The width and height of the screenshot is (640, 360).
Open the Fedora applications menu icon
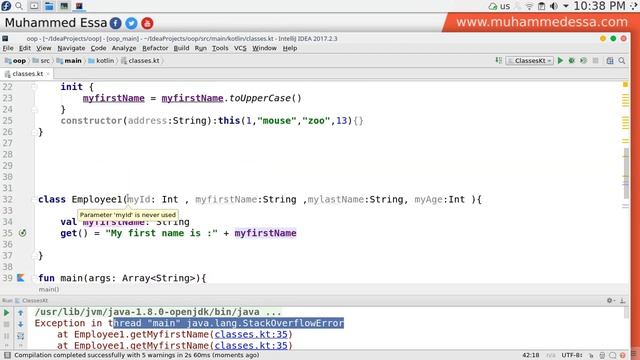[x=6, y=6]
